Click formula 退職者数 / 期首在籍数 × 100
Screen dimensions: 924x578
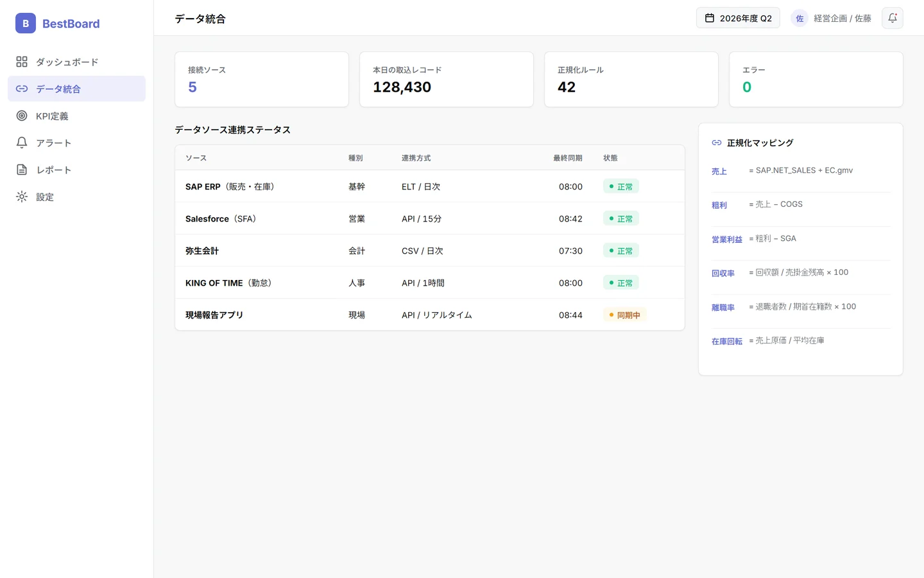pyautogui.click(x=803, y=306)
